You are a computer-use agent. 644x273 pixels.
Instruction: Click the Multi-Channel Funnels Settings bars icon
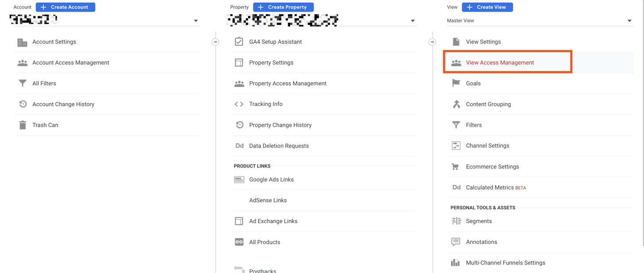point(455,263)
